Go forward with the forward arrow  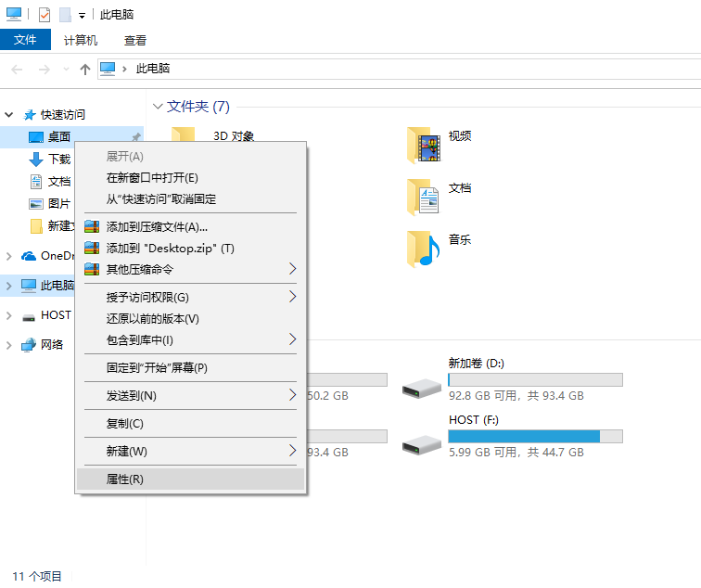point(45,70)
